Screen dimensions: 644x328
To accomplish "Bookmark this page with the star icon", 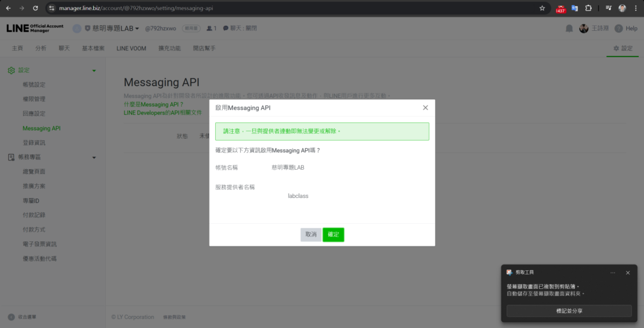I will tap(541, 8).
